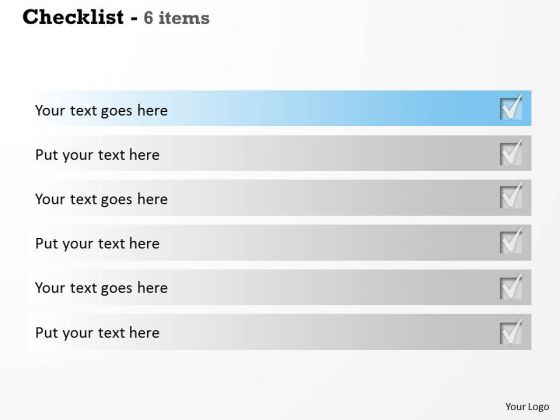Tick the checkbox in the fifth checklist row
This screenshot has height=420, width=560.
pos(511,287)
